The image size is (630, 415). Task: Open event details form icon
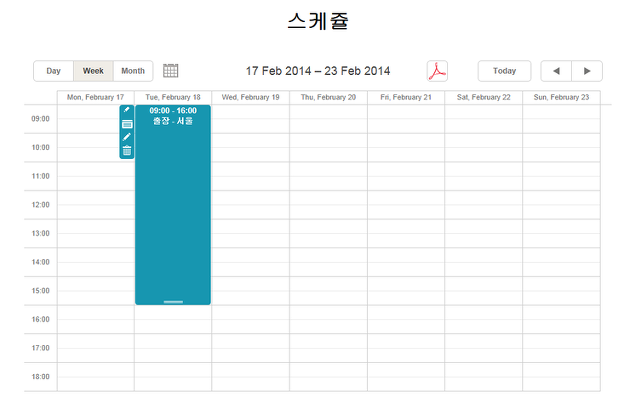pyautogui.click(x=127, y=124)
